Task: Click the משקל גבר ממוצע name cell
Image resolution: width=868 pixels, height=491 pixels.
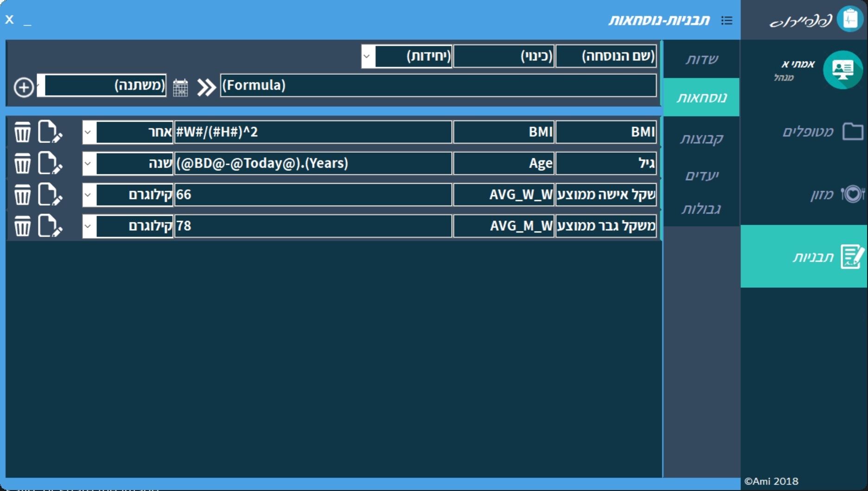Action: [x=606, y=226]
